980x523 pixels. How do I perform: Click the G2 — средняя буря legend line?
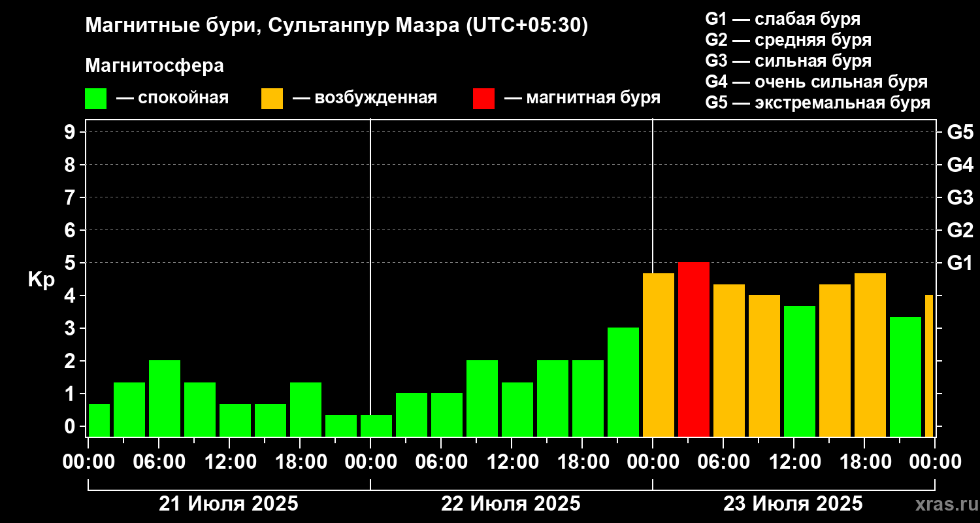pos(789,39)
